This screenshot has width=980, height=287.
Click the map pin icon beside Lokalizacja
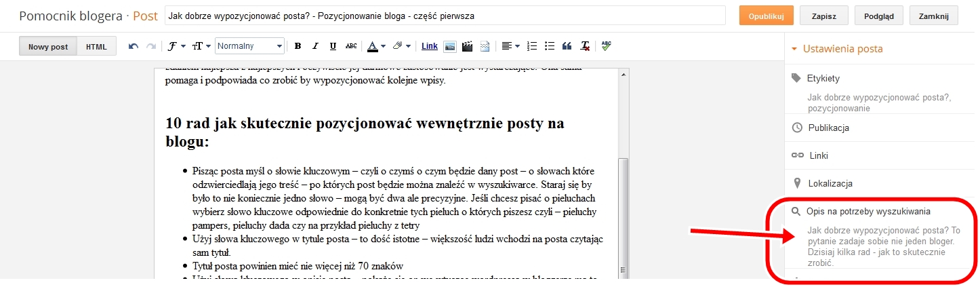[797, 183]
